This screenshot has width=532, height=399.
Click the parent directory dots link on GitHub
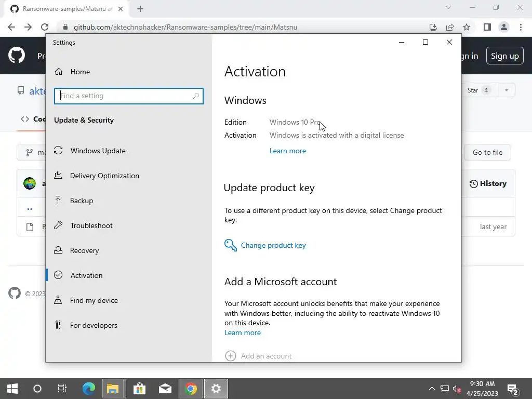click(30, 209)
